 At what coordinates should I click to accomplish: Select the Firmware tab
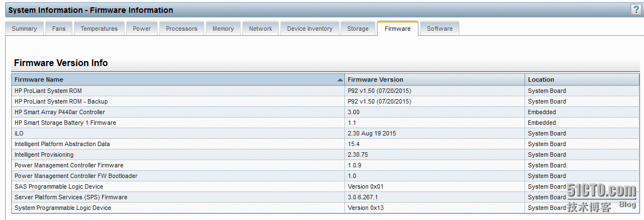click(x=398, y=29)
